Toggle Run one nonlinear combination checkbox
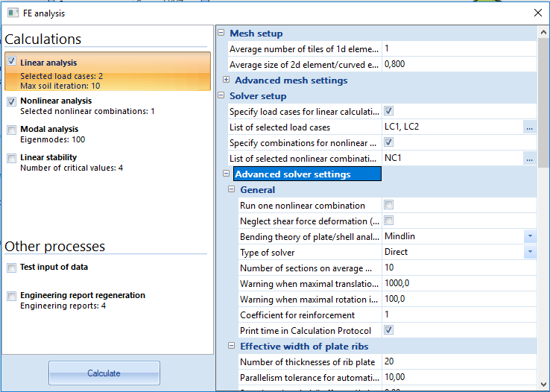 [388, 205]
